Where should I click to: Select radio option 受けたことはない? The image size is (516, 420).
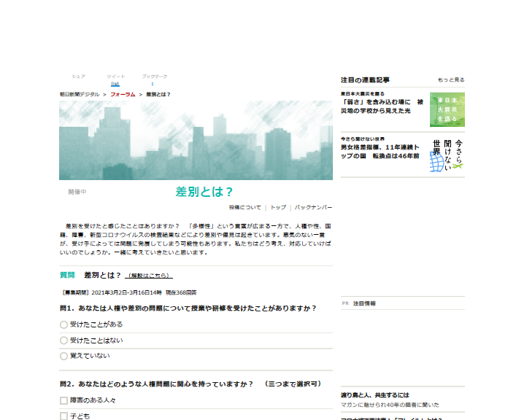click(63, 341)
